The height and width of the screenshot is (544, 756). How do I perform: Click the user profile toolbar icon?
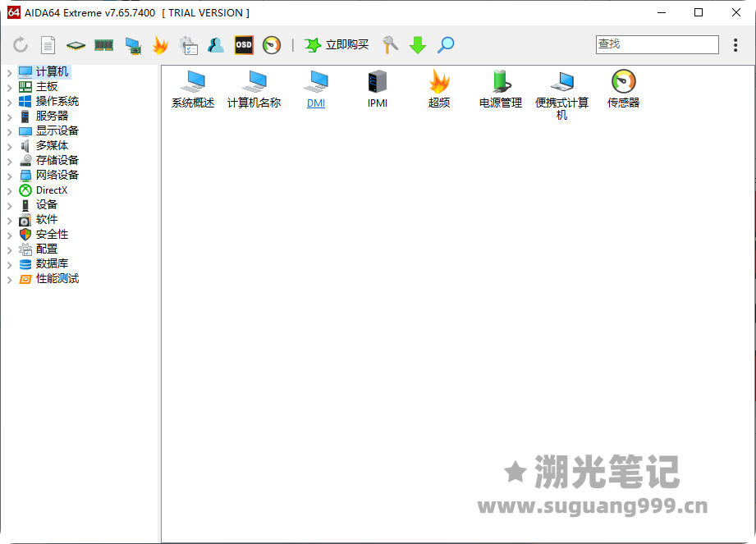coord(216,45)
